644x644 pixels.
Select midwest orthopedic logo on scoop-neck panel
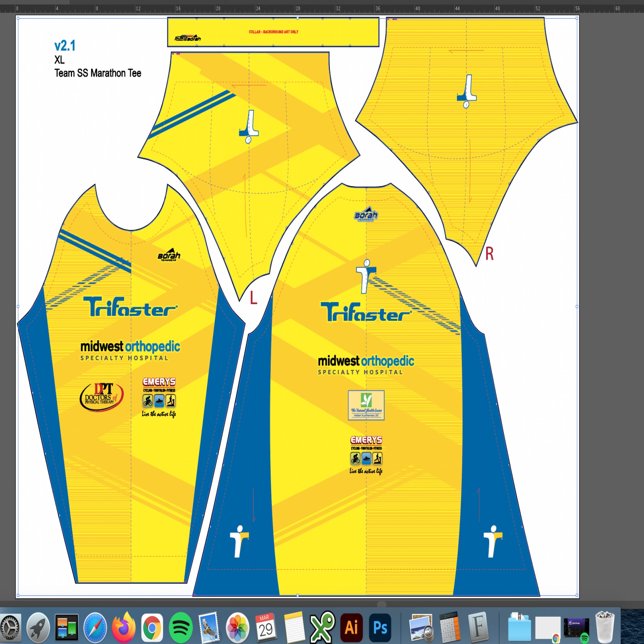(x=130, y=351)
